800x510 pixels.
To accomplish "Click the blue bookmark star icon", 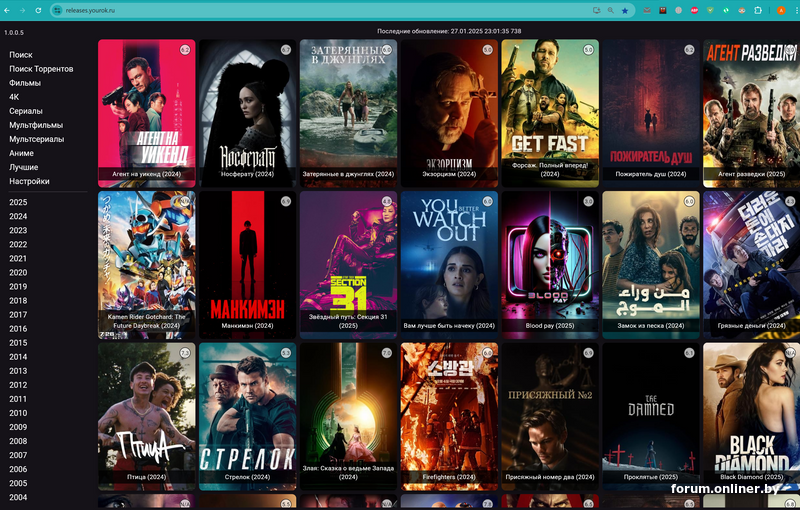I will click(x=624, y=10).
